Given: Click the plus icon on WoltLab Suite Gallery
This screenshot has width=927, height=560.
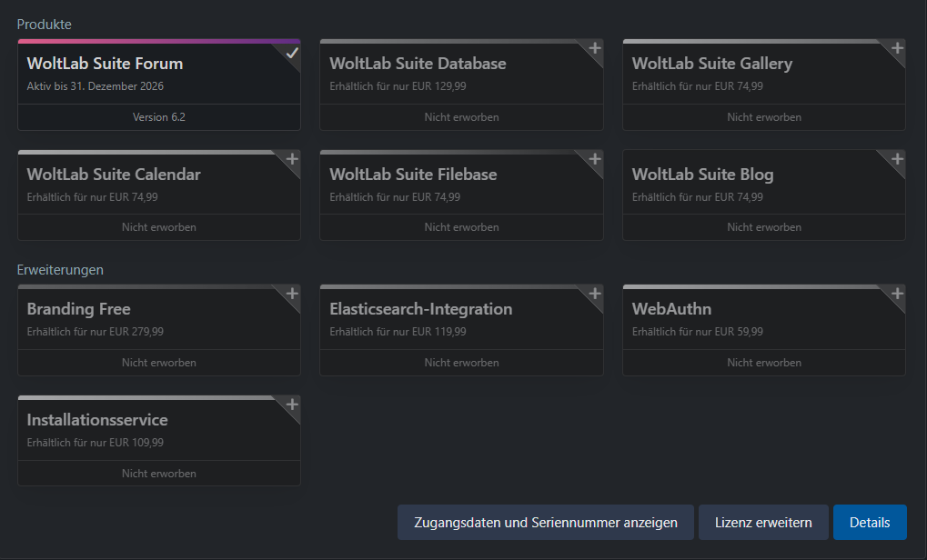Looking at the screenshot, I should tap(897, 49).
